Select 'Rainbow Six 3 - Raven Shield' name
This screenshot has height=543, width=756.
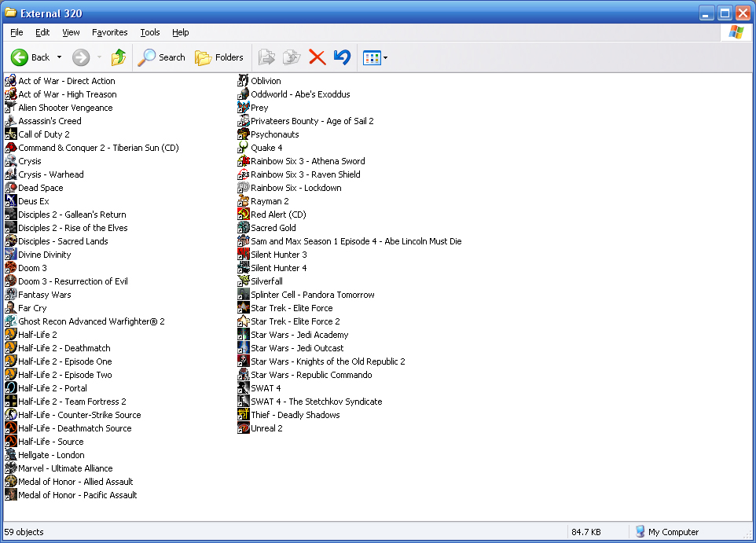click(305, 174)
